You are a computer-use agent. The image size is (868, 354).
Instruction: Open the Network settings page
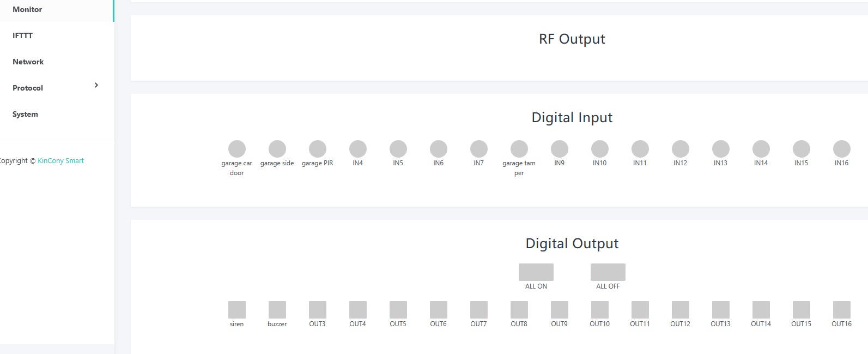click(28, 62)
